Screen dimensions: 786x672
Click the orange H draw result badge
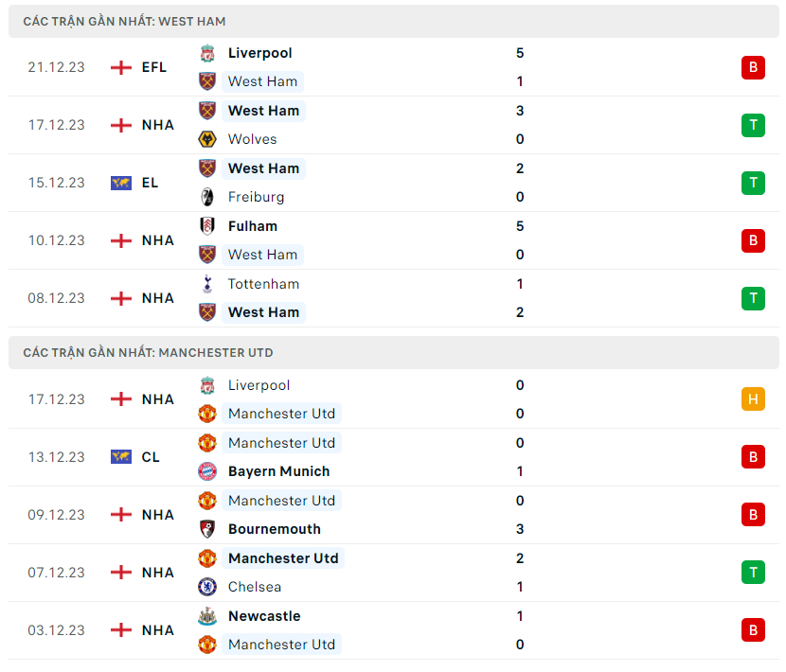pos(753,399)
